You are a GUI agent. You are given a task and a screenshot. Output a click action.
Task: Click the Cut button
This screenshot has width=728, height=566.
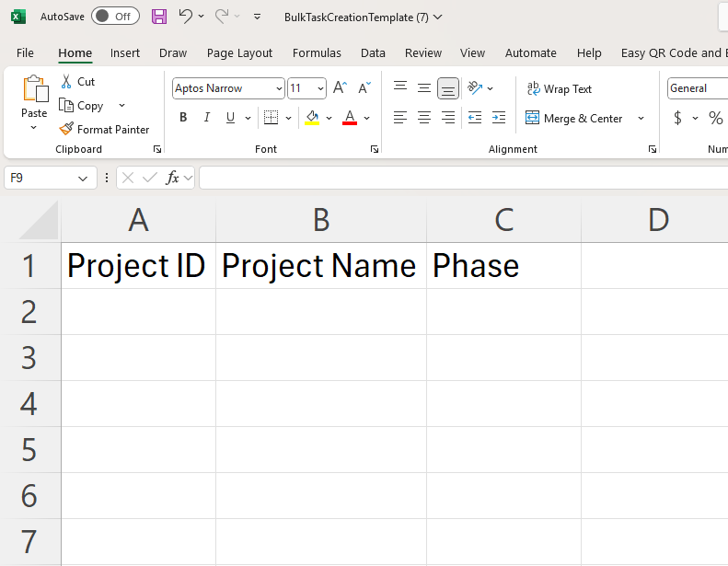point(77,82)
